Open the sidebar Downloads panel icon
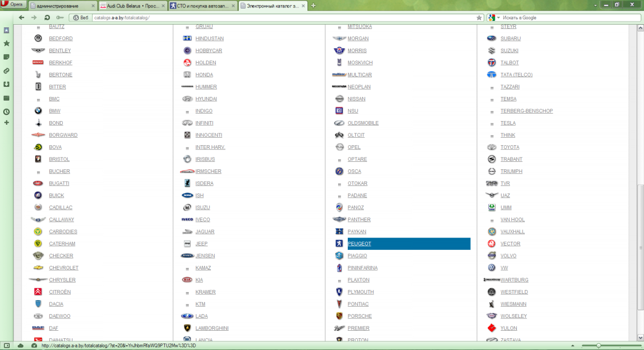This screenshot has width=644, height=350. (x=6, y=84)
